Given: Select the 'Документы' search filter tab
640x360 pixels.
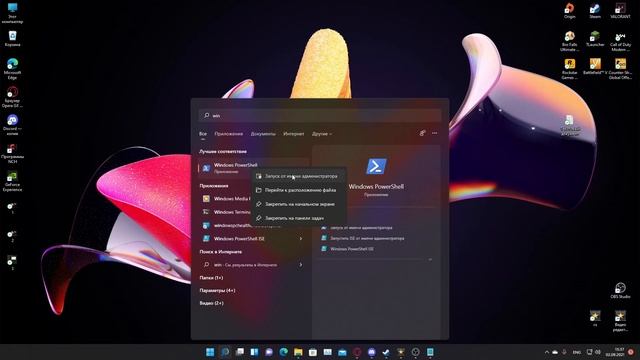Looking at the screenshot, I should click(263, 133).
